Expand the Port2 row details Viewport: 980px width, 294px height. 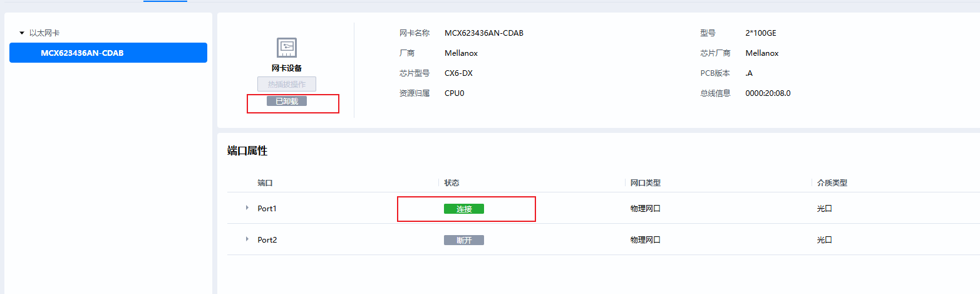[247, 239]
